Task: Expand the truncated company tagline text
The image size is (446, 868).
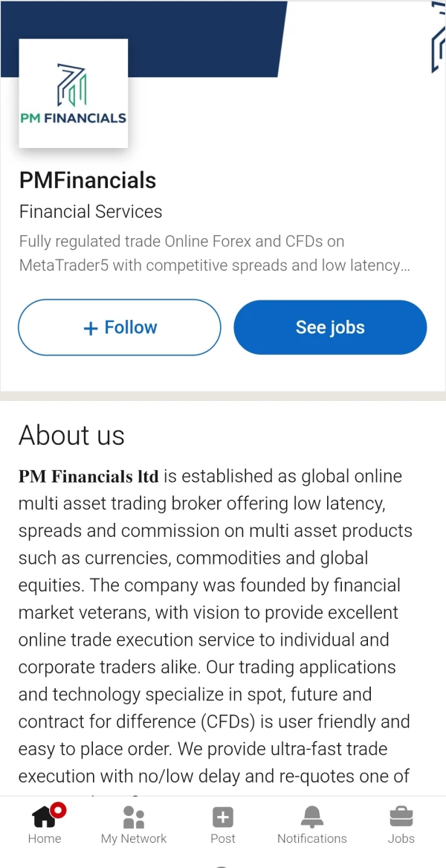Action: (x=214, y=254)
